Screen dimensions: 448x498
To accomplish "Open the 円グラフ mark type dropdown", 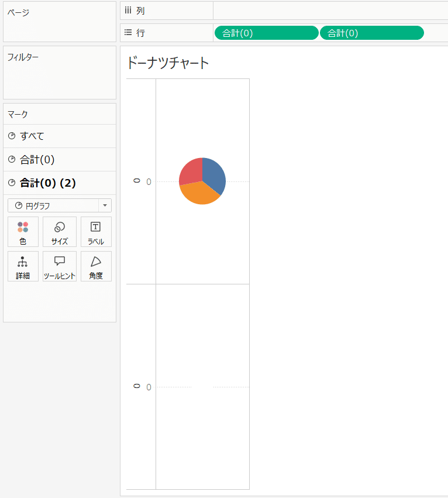I will coord(60,206).
